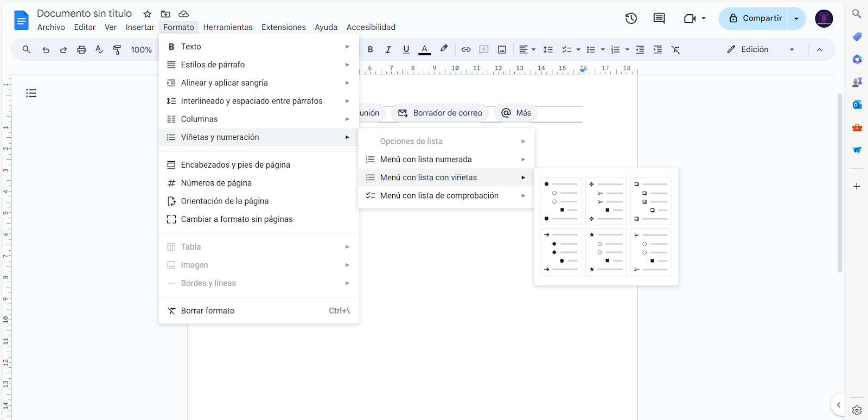Open the Insertar menu

click(x=140, y=27)
